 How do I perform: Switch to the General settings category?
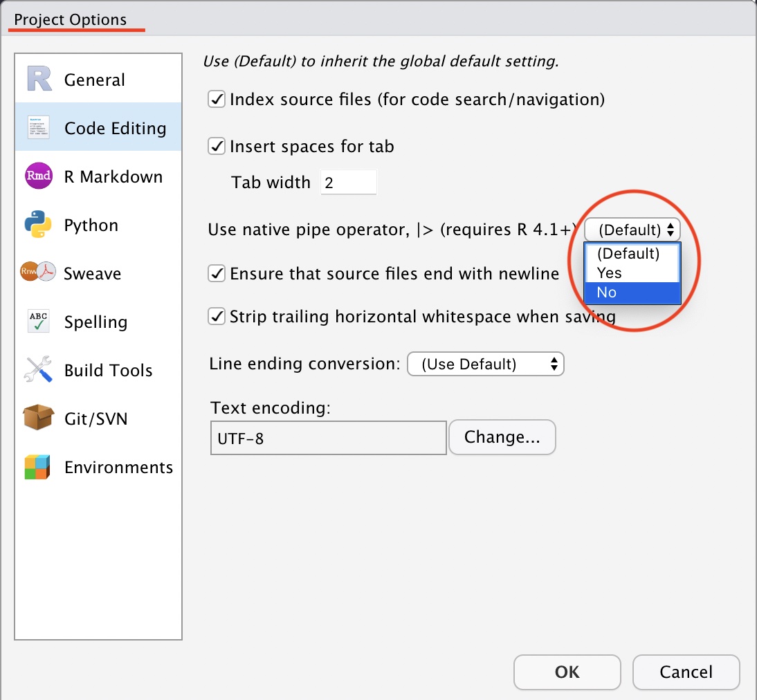click(x=94, y=79)
